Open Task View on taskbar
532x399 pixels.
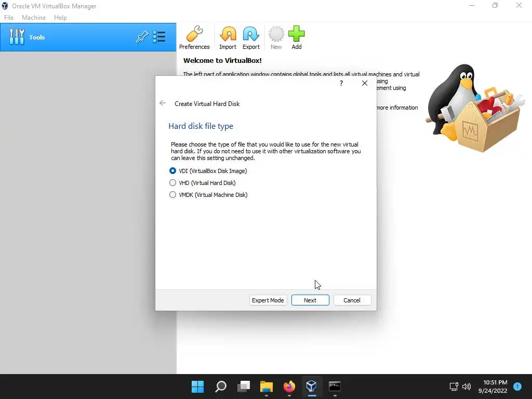243,387
